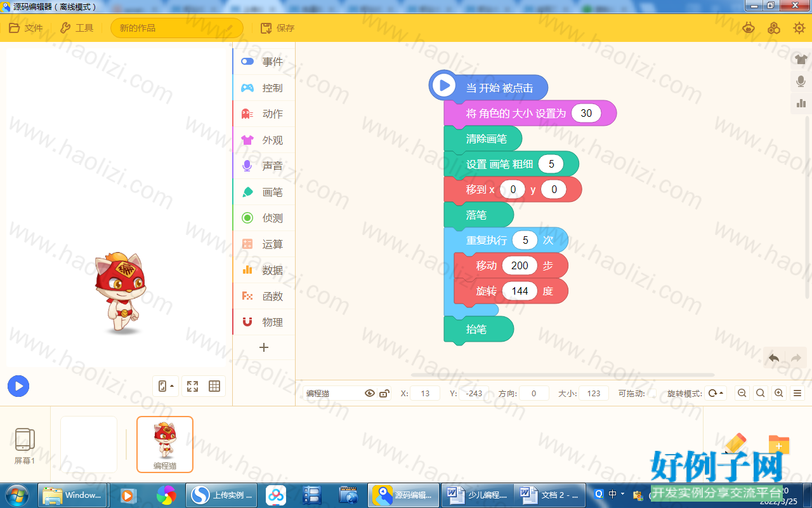Open the robot assistant icon in top bar
This screenshot has height=508, width=812.
(x=749, y=28)
